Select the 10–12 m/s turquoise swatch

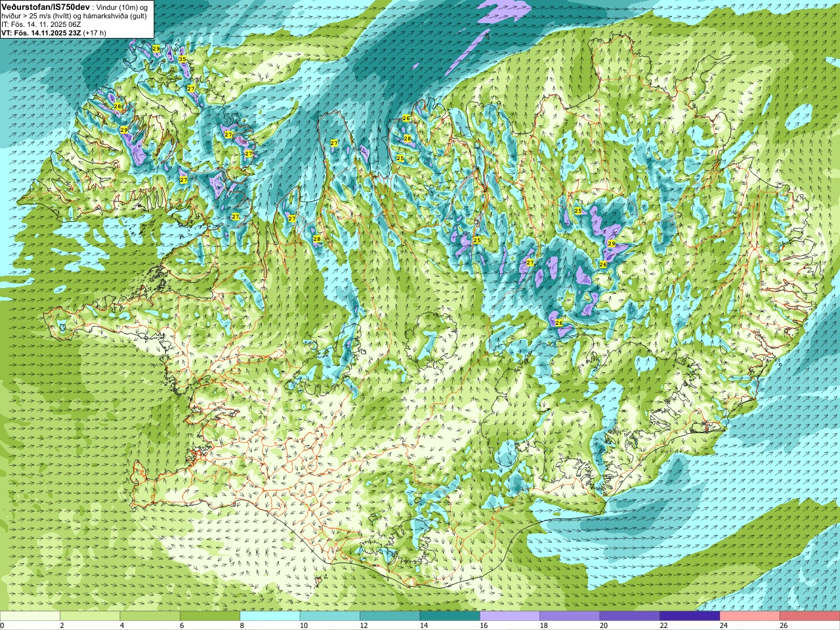coord(330,616)
